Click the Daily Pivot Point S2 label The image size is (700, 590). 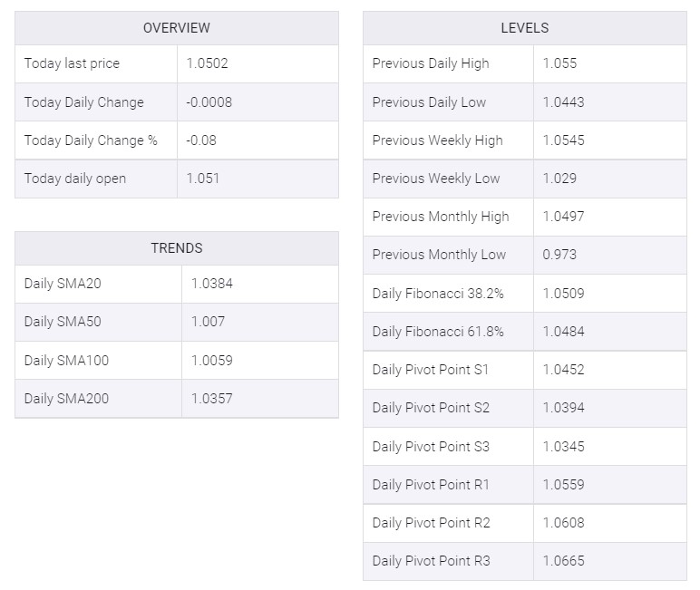[x=431, y=408]
